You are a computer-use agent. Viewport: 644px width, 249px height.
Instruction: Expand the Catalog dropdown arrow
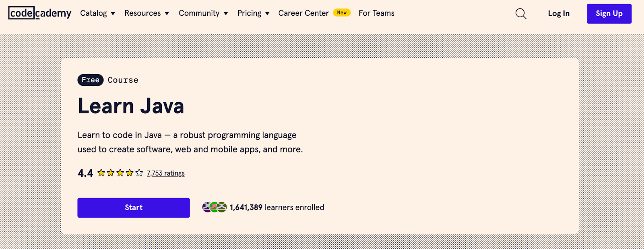pos(113,14)
